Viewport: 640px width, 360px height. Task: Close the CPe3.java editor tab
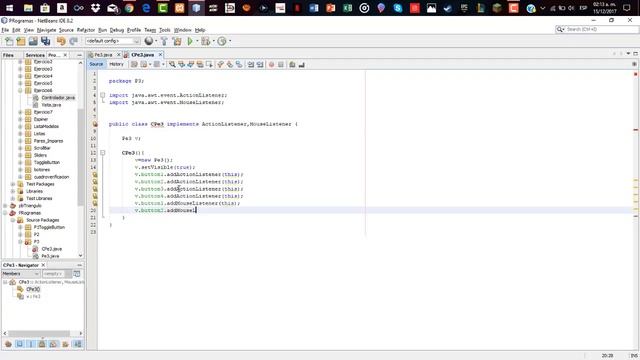(160, 54)
